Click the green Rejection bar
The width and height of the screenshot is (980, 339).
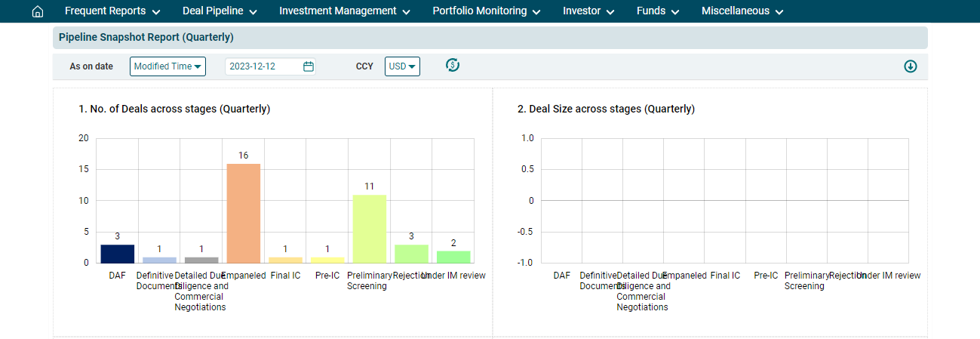(x=411, y=254)
